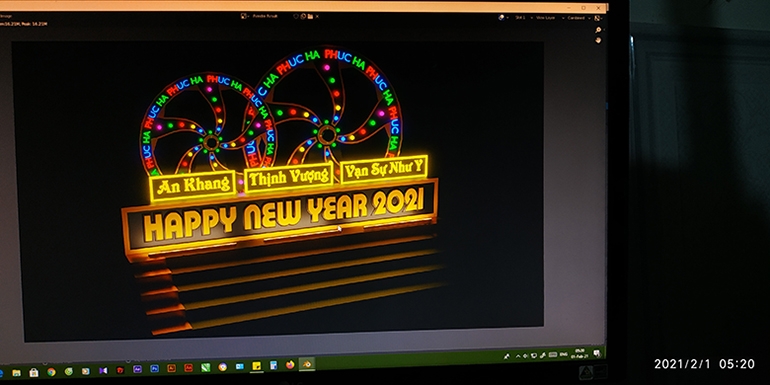The width and height of the screenshot is (770, 385).
Task: Click the pan hand gizmo
Action: (x=598, y=40)
